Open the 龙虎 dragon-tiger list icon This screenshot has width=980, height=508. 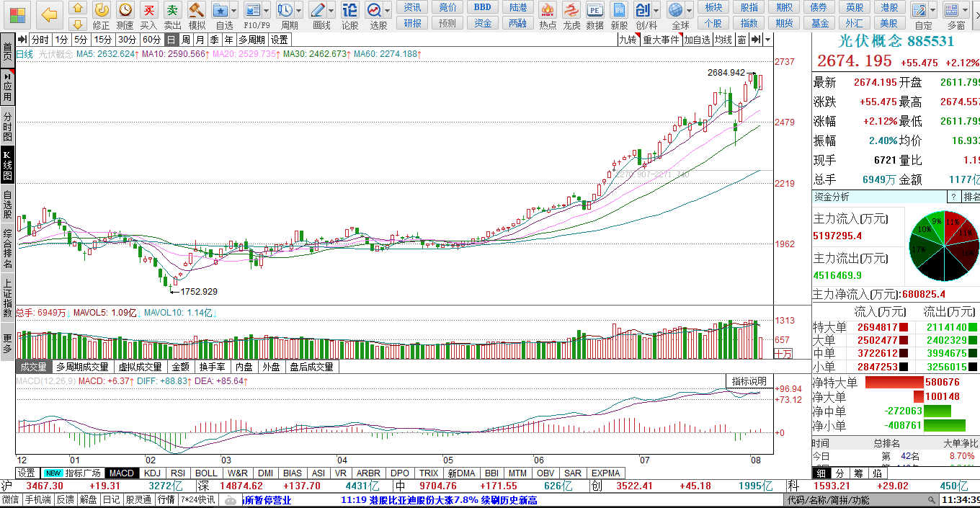[x=571, y=10]
